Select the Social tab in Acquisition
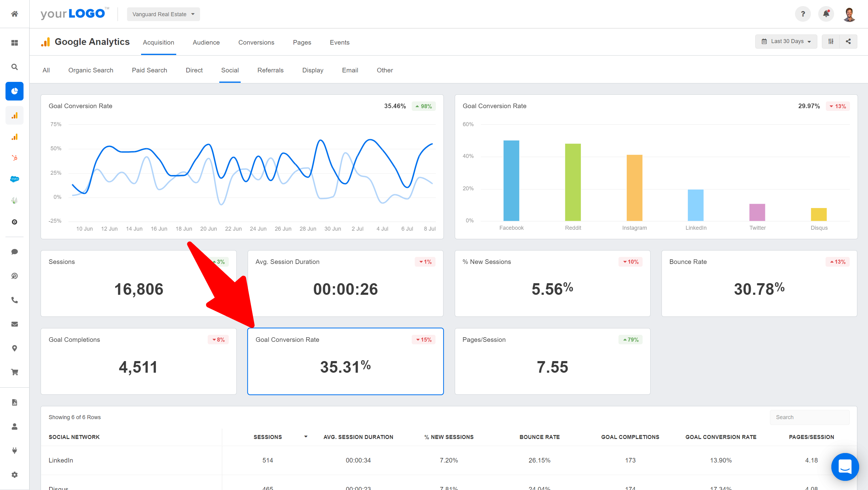This screenshot has width=868, height=490. tap(229, 70)
